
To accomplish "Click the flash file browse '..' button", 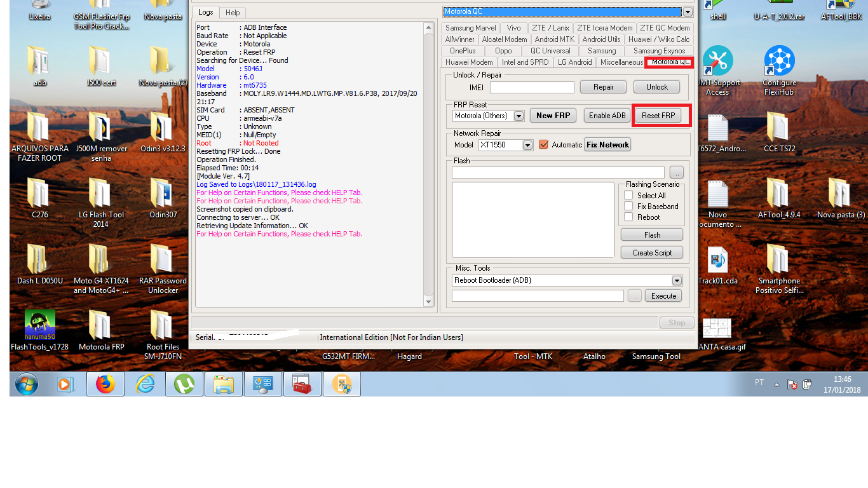I will [x=677, y=173].
